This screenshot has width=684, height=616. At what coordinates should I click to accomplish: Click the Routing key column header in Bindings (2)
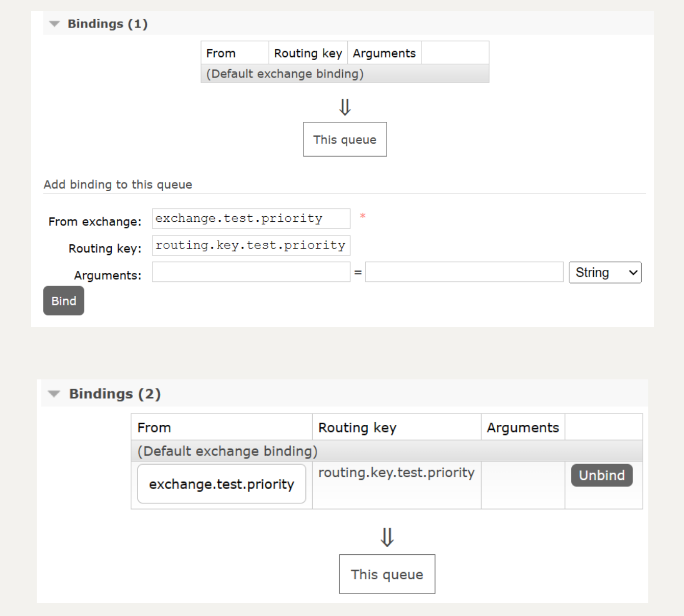pos(357,427)
